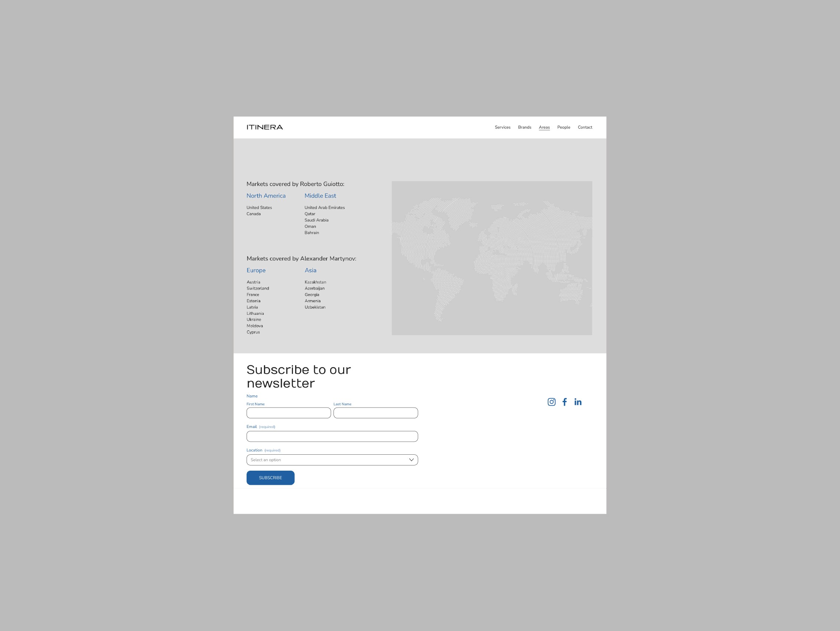The height and width of the screenshot is (631, 840).
Task: Go to the Services menu item
Action: [x=502, y=127]
